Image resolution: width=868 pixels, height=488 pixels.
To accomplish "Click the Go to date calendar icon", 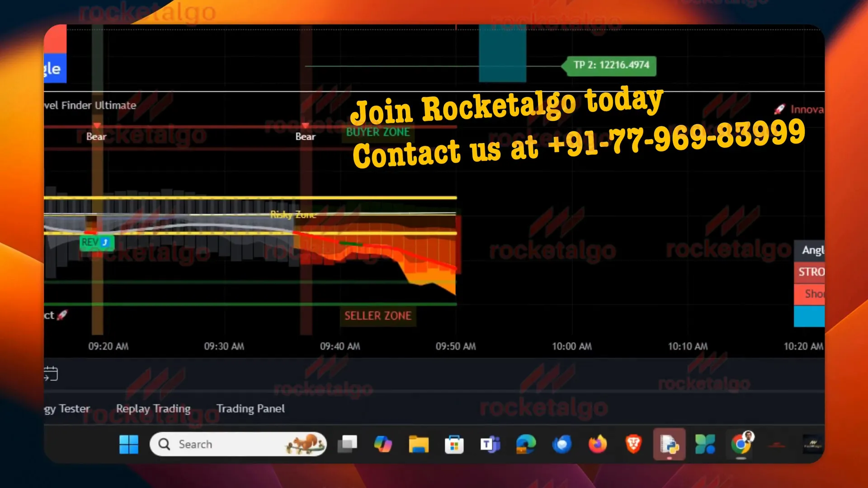I will tap(51, 374).
